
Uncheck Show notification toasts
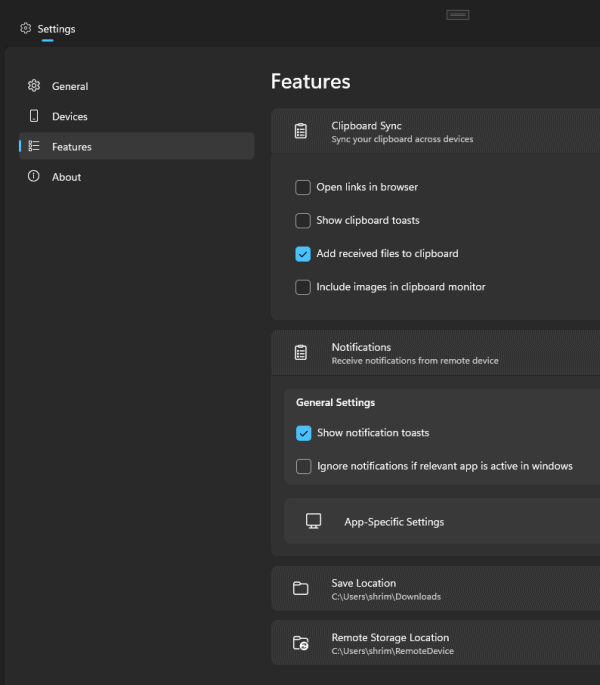304,433
